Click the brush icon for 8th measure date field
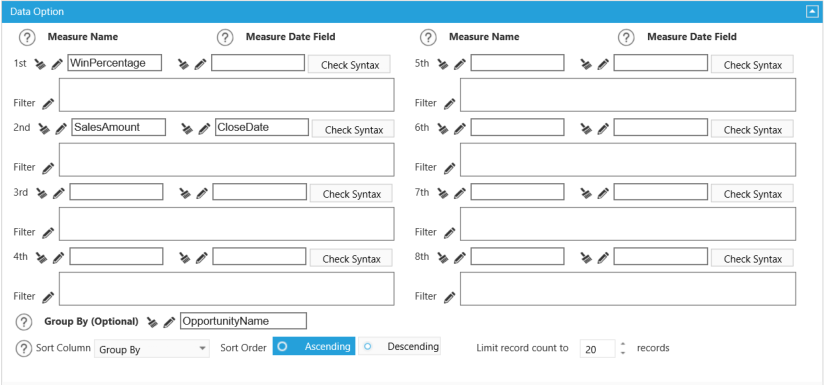 pyautogui.click(x=586, y=258)
